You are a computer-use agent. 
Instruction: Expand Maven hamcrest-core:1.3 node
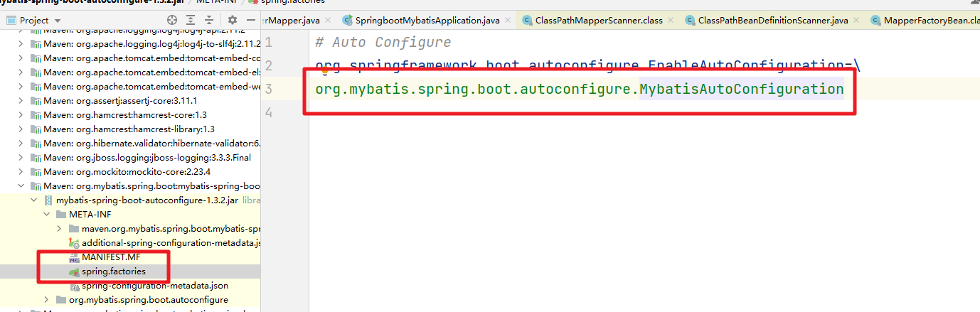tap(20, 115)
